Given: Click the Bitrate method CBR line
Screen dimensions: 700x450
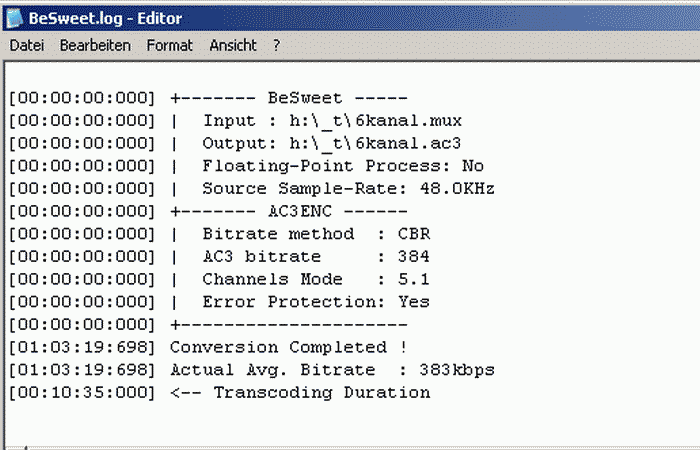Looking at the screenshot, I should click(310, 234).
